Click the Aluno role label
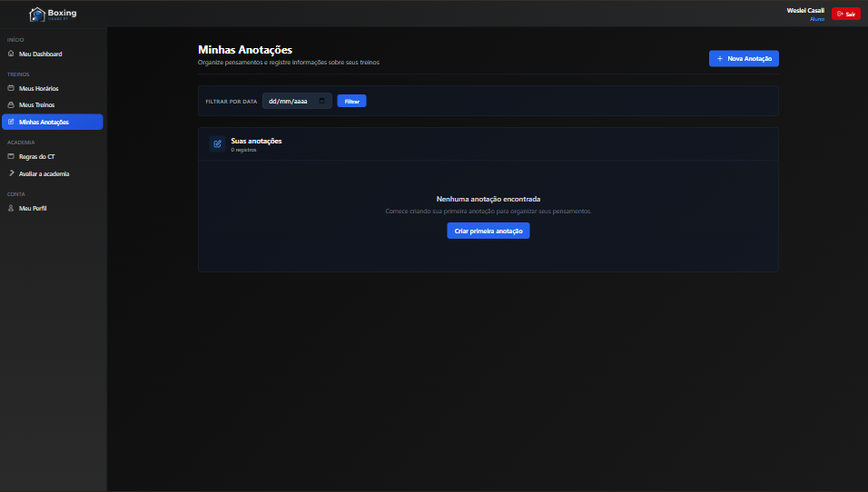 point(817,19)
